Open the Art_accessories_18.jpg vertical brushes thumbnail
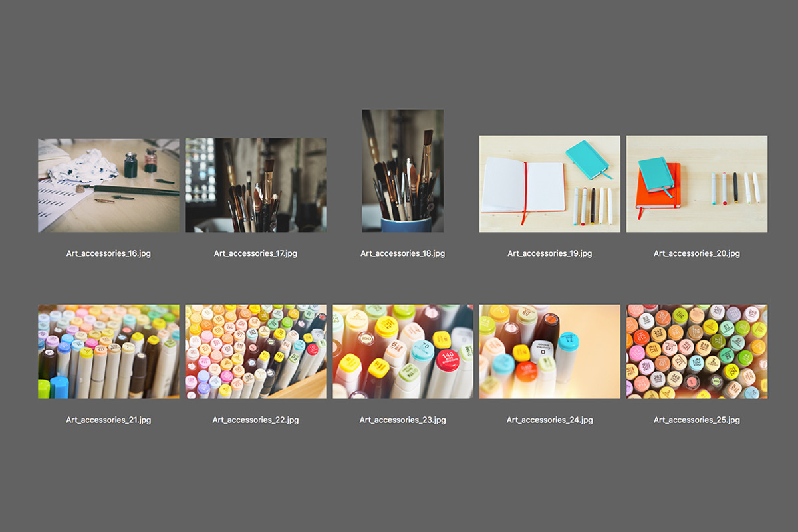 click(x=403, y=171)
